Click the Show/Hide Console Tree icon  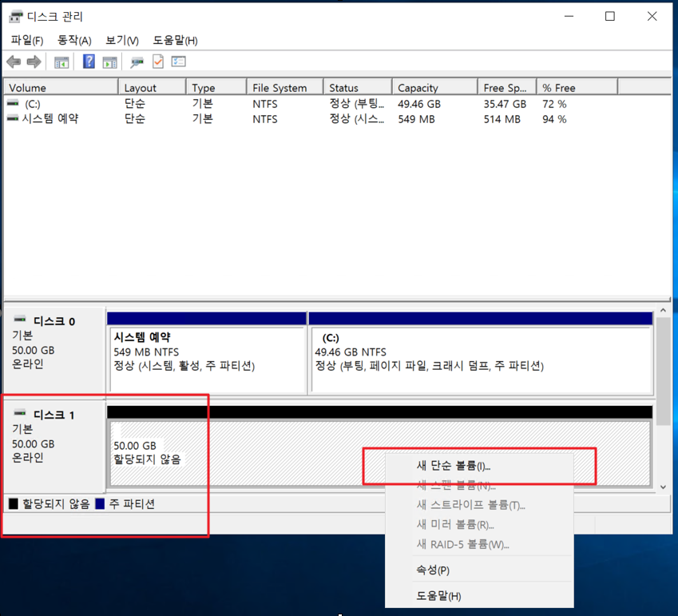tap(61, 62)
